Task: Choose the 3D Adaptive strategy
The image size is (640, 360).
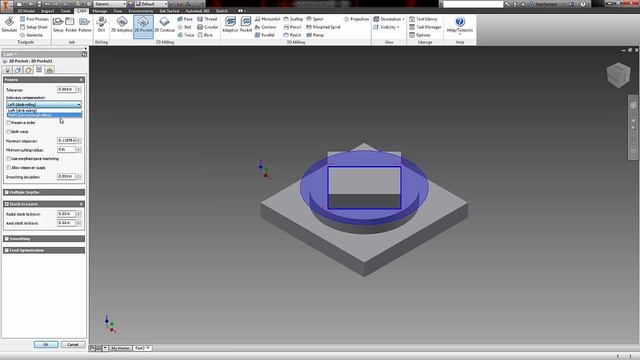Action: [x=230, y=25]
